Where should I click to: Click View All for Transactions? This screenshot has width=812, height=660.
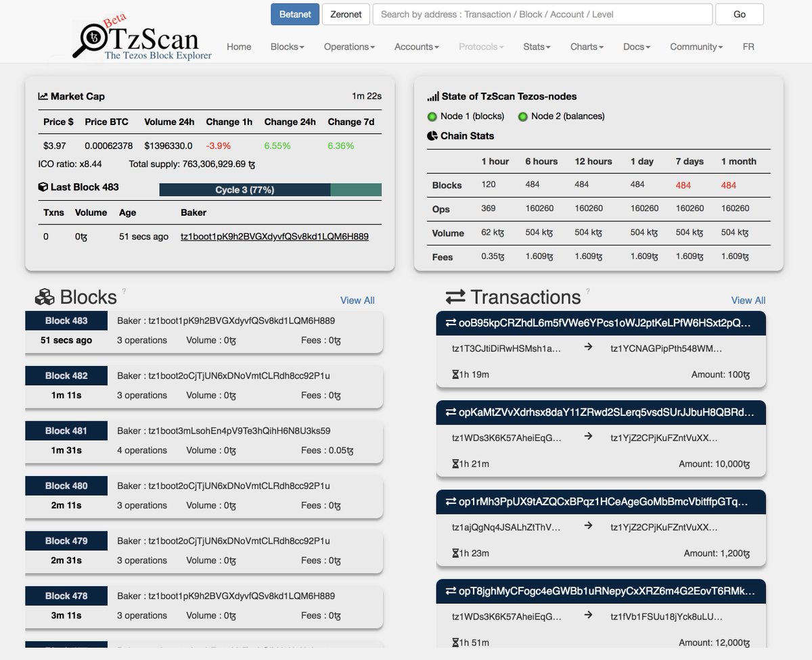[x=748, y=300]
